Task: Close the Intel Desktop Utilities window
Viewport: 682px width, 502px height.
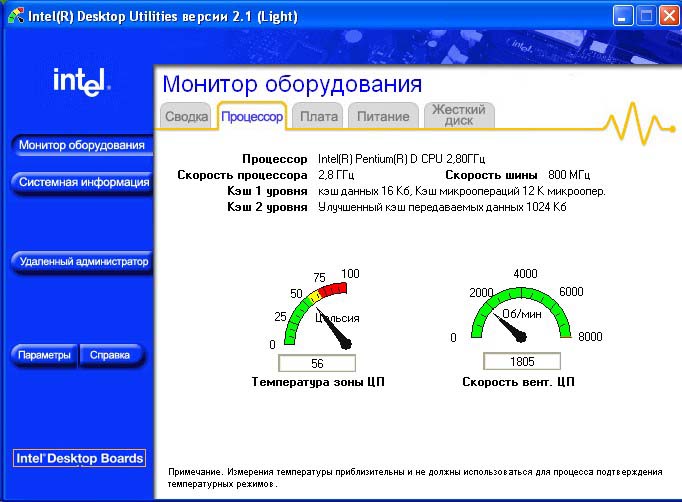Action: tap(669, 17)
